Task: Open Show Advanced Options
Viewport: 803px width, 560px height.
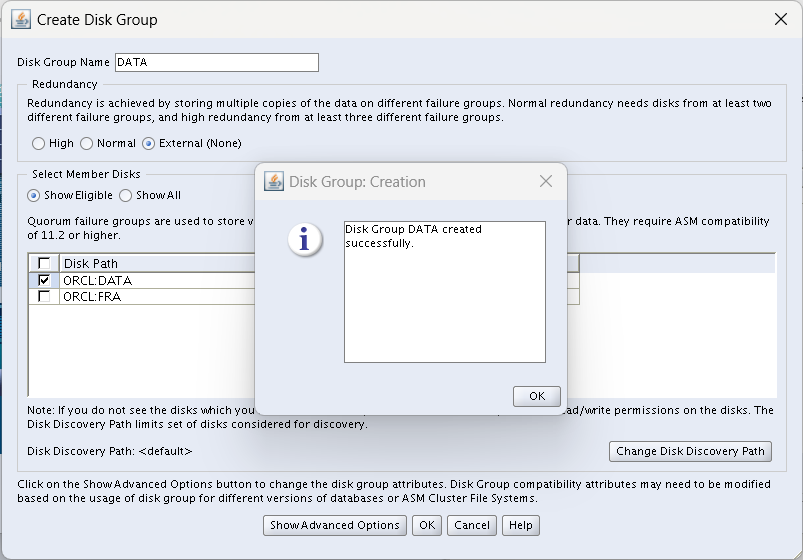Action: pyautogui.click(x=335, y=526)
